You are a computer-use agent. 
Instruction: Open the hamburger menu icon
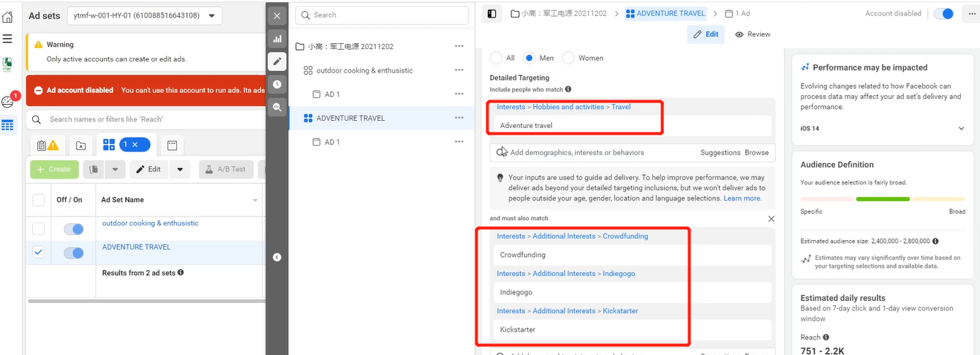(7, 39)
